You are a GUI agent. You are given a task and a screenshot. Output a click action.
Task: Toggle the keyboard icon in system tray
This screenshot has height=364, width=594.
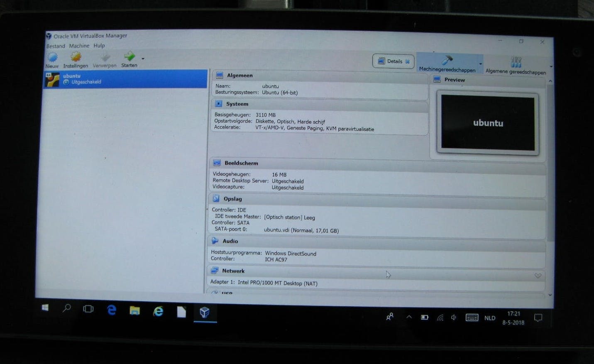[471, 317]
